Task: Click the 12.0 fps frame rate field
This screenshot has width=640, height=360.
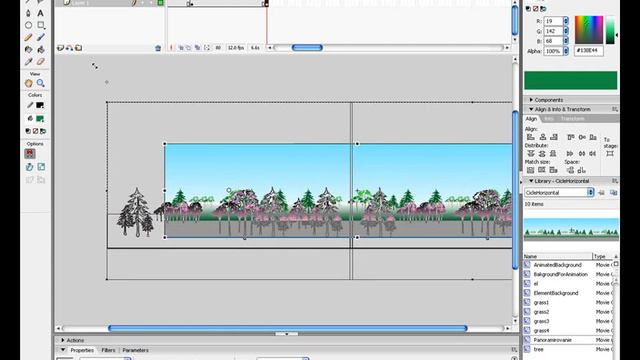Action: click(236, 48)
